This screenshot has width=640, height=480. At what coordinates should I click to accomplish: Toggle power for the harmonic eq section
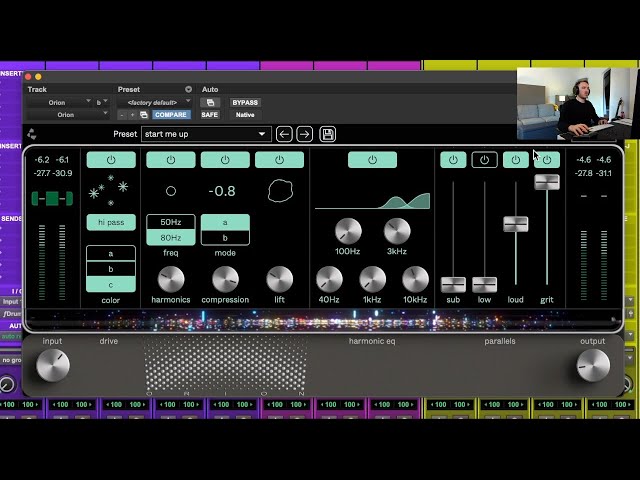tap(372, 160)
